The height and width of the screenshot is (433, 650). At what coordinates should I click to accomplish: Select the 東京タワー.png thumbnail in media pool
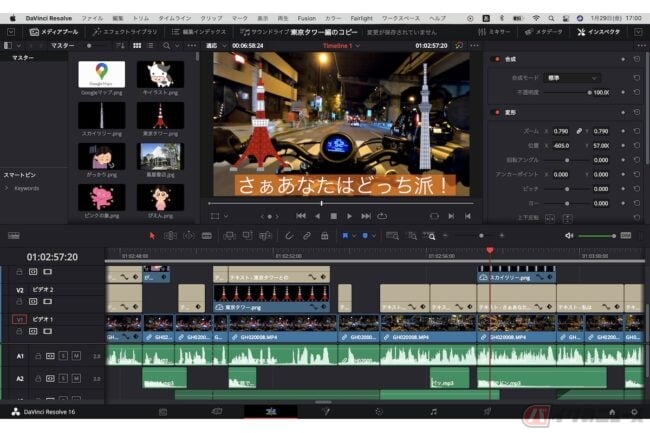point(160,115)
